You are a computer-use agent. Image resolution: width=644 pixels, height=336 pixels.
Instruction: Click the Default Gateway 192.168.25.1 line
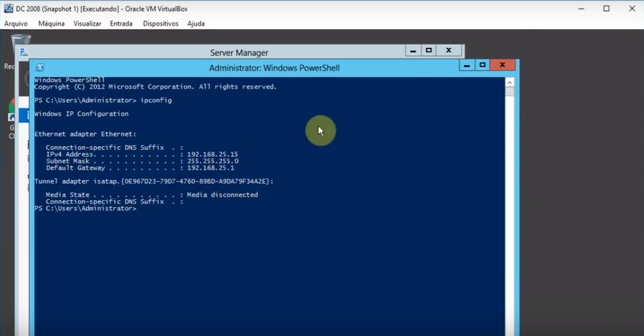coord(140,168)
